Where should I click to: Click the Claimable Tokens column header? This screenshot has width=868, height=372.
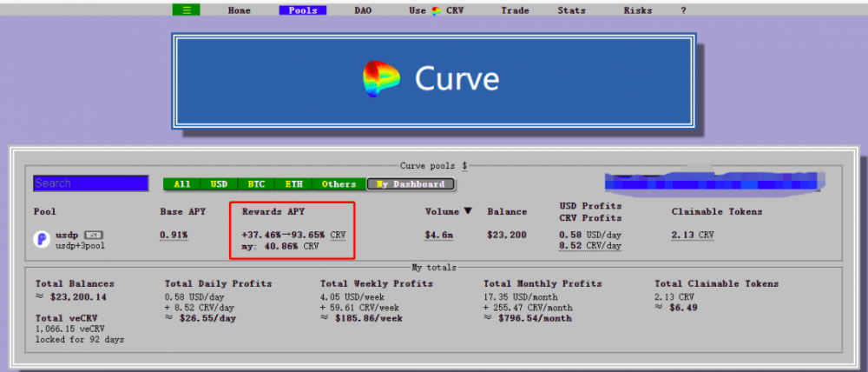[717, 212]
